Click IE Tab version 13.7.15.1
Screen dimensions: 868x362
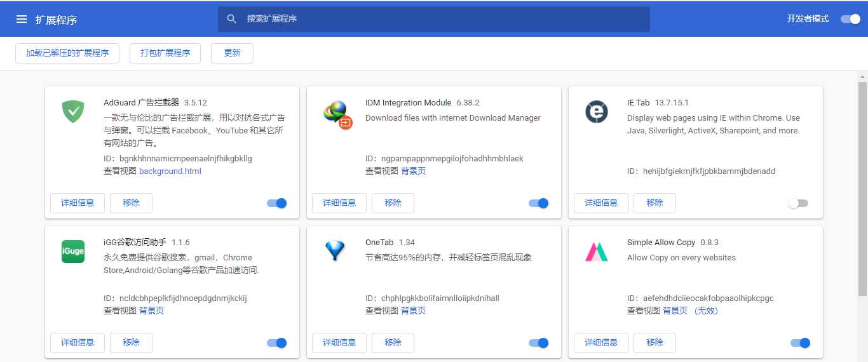[672, 103]
